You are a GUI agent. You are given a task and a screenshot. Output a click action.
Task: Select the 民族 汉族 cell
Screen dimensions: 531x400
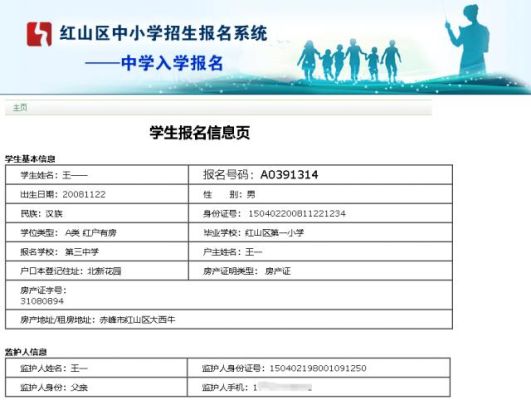pyautogui.click(x=97, y=213)
